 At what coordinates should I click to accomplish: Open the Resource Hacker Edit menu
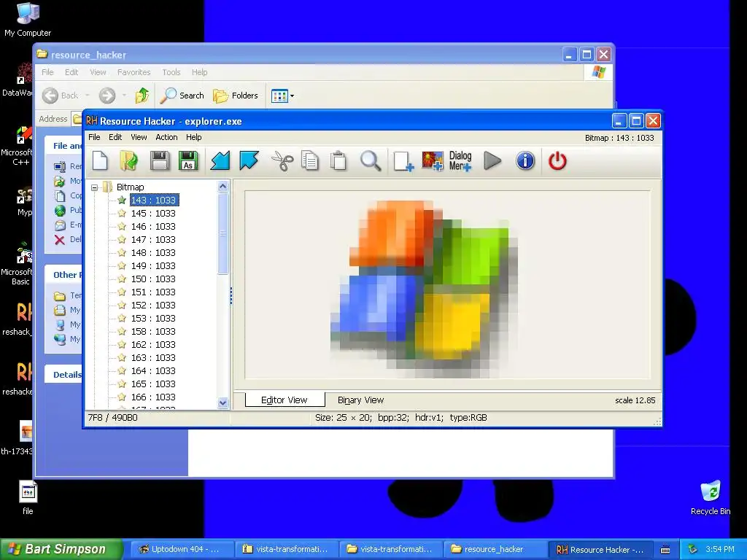click(x=115, y=137)
